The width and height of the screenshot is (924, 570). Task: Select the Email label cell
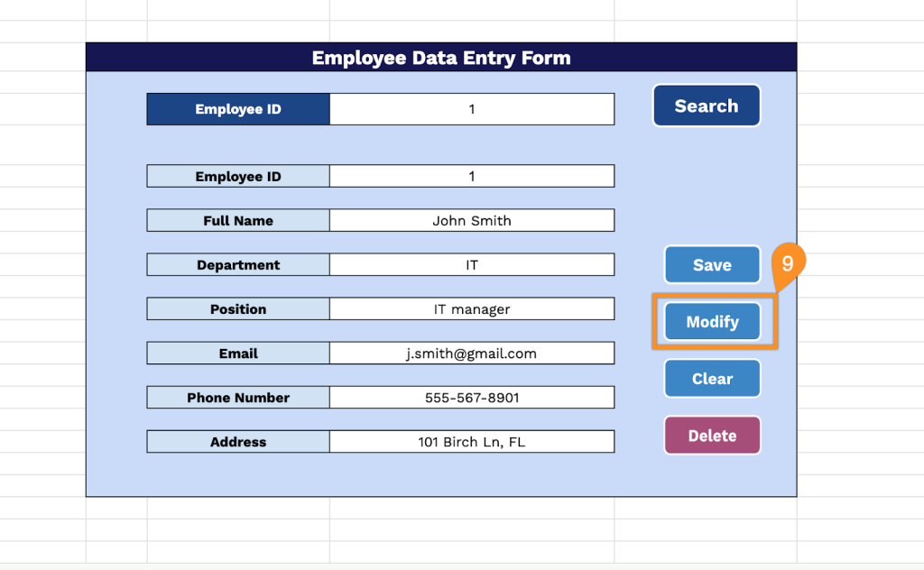point(238,354)
